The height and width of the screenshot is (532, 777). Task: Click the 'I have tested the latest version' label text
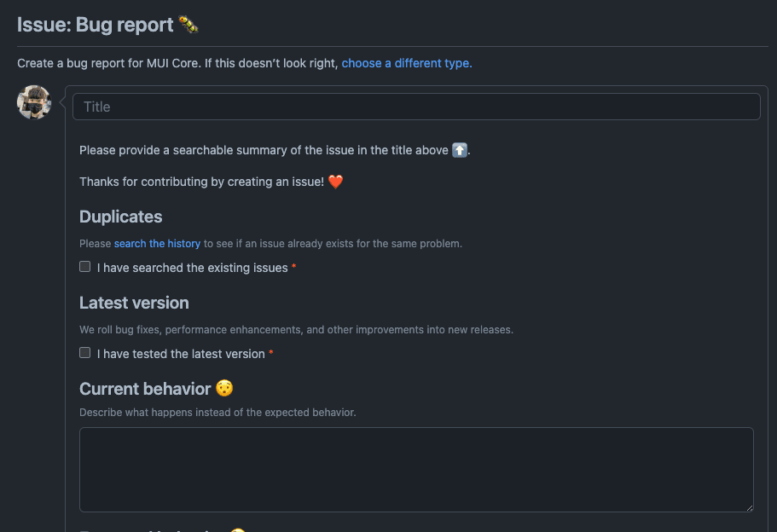pyautogui.click(x=181, y=354)
